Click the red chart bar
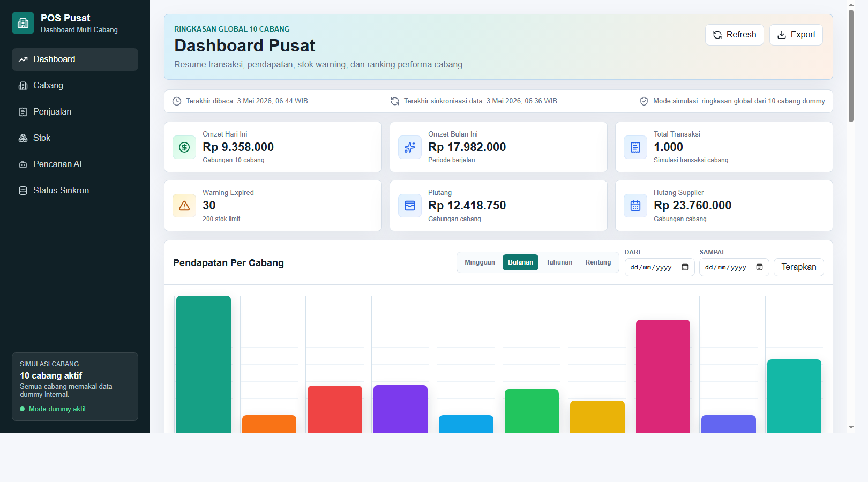The height and width of the screenshot is (482, 868). pos(335,409)
